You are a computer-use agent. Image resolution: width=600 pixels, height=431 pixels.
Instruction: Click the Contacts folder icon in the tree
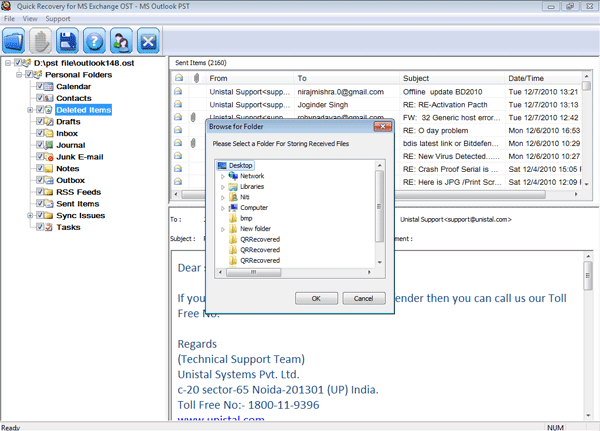(49, 98)
